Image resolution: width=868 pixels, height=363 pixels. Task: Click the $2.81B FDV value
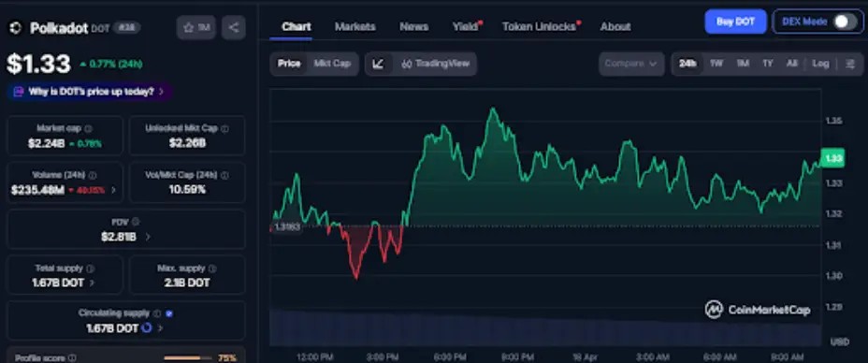(x=118, y=237)
